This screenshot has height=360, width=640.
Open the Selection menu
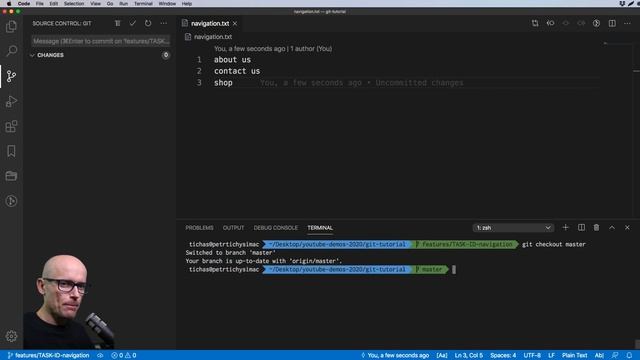[74, 3]
